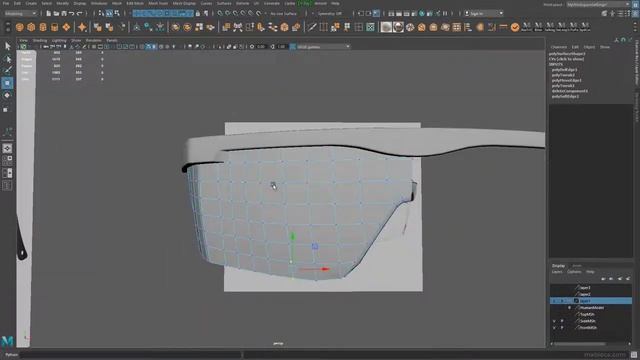Open the Mesh Display menu
The height and width of the screenshot is (360, 640).
click(x=184, y=3)
